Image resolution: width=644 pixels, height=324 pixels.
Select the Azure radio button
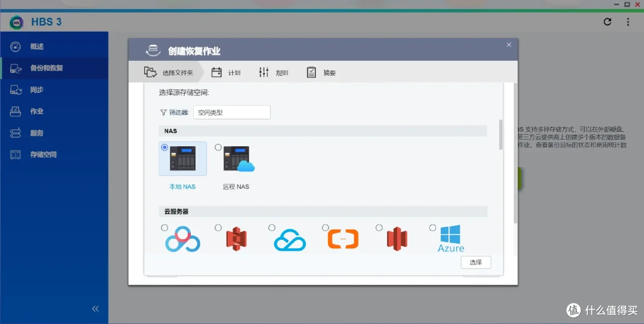pyautogui.click(x=432, y=227)
